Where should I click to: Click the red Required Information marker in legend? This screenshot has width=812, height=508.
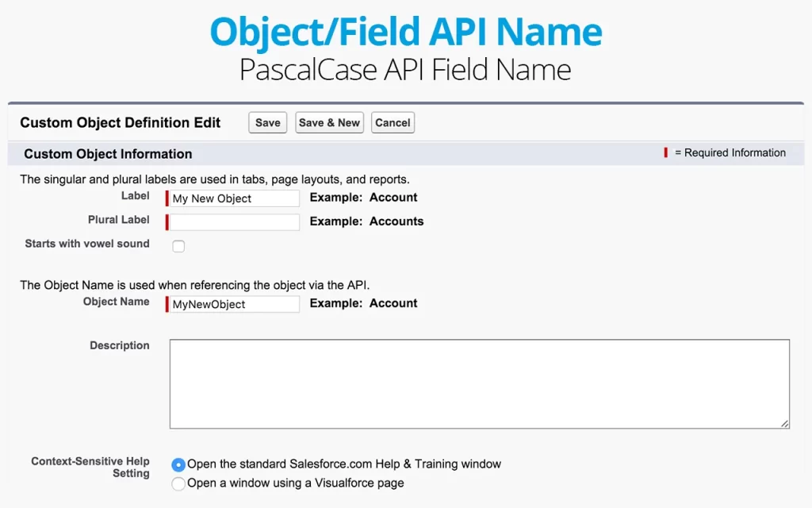pos(666,152)
